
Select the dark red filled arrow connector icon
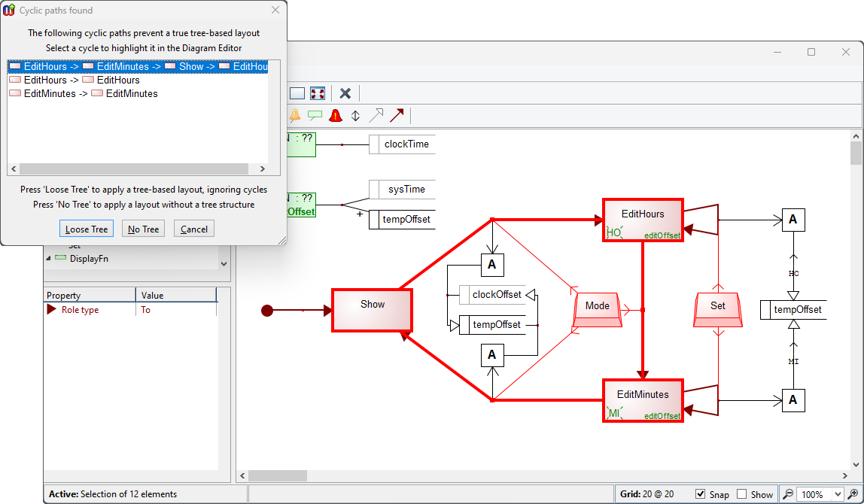pyautogui.click(x=397, y=114)
